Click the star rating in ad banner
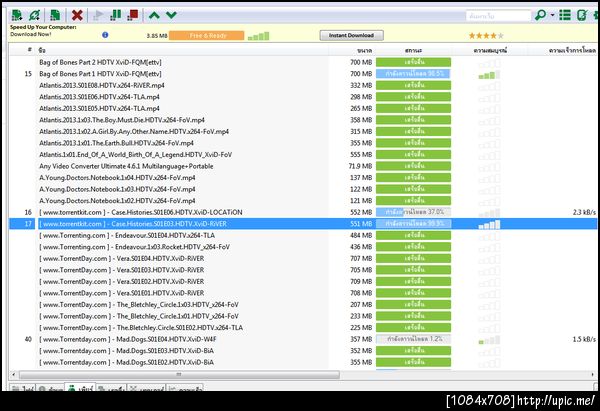This screenshot has width=600, height=411. (x=486, y=36)
